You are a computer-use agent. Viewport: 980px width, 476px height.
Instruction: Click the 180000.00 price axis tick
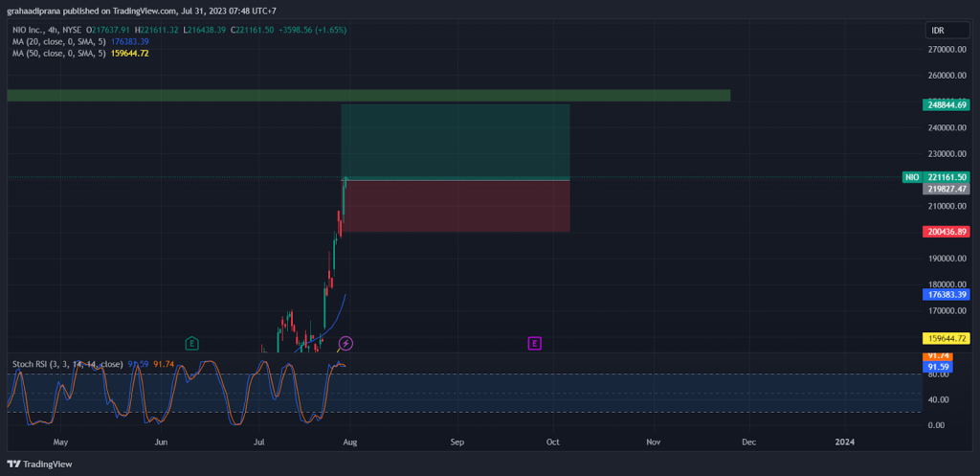point(948,284)
